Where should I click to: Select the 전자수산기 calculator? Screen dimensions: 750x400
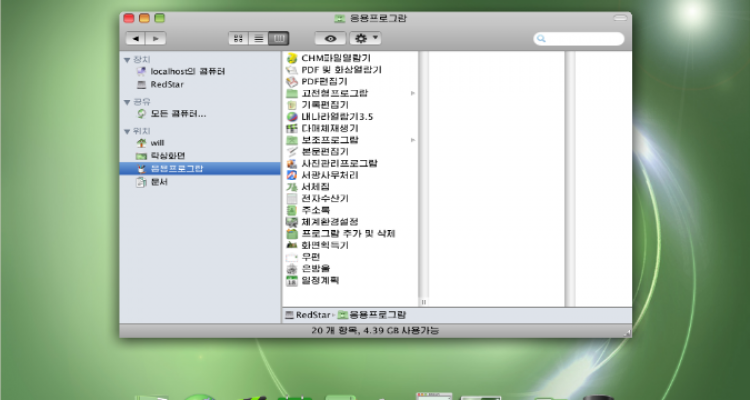[317, 199]
